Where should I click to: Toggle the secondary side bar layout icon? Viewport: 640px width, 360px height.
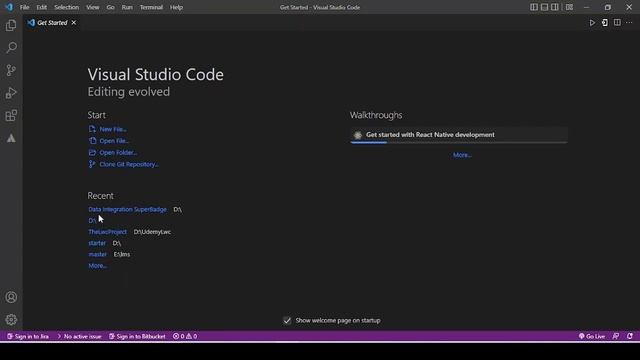tap(555, 7)
